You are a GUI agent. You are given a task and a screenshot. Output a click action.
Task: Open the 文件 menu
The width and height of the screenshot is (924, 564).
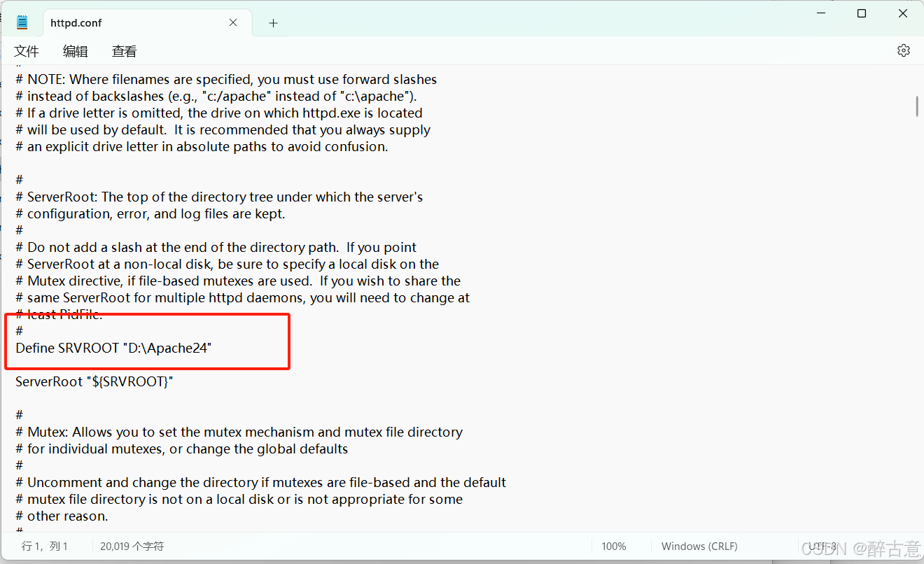(27, 51)
